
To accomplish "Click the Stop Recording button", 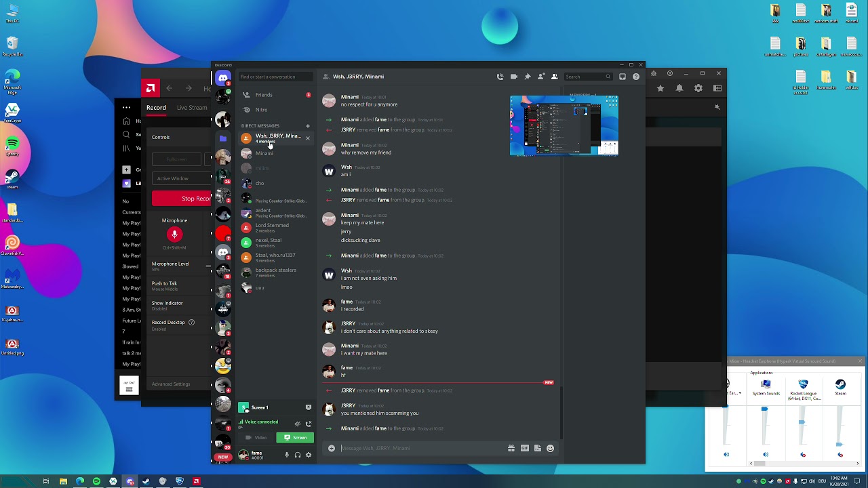I will [182, 199].
